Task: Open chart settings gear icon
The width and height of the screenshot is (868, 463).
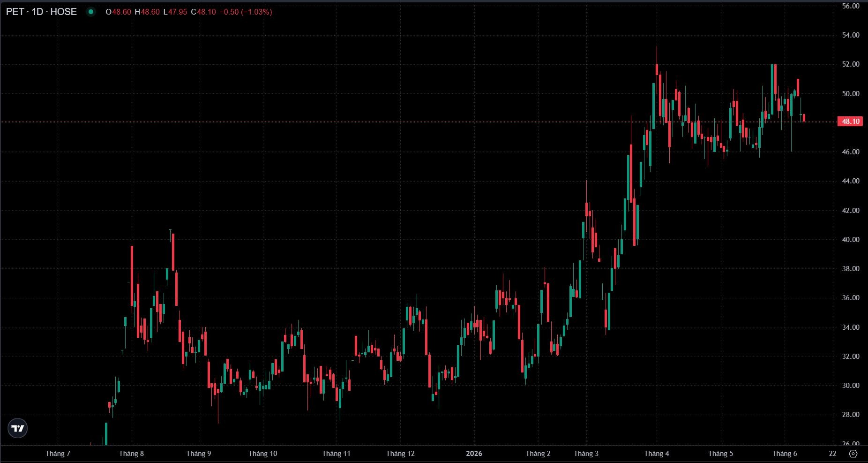Action: (x=853, y=454)
